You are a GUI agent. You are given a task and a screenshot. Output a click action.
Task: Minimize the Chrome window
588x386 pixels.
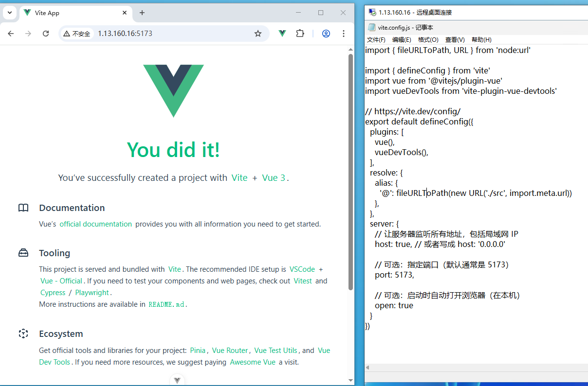tap(298, 13)
